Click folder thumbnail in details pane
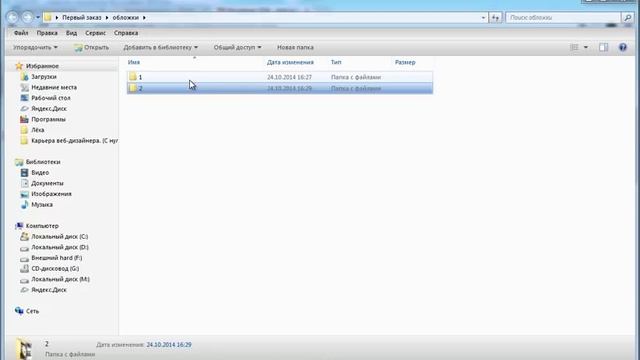 tap(24, 349)
